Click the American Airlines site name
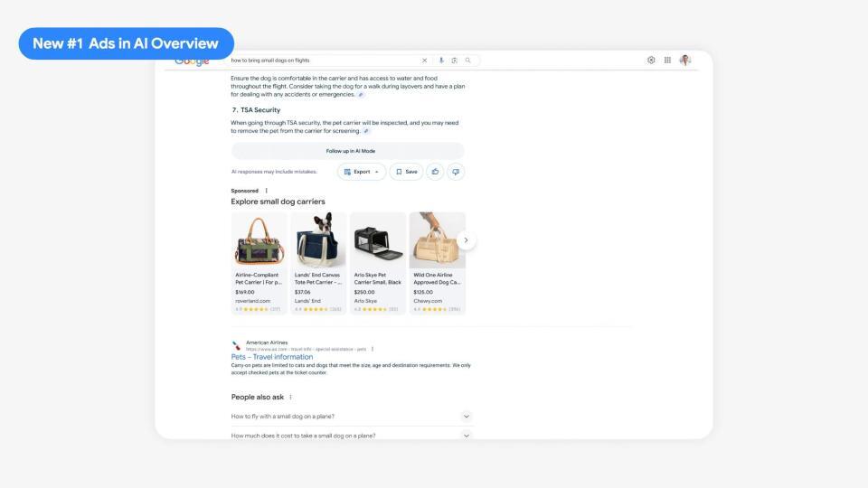Screen dimensions: 868x488 pos(267,343)
